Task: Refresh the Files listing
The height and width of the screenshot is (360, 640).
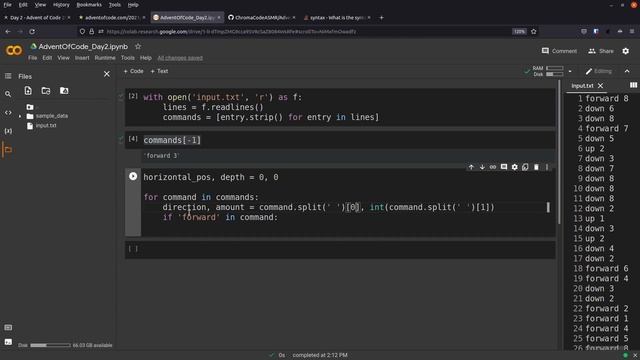Action: point(46,91)
